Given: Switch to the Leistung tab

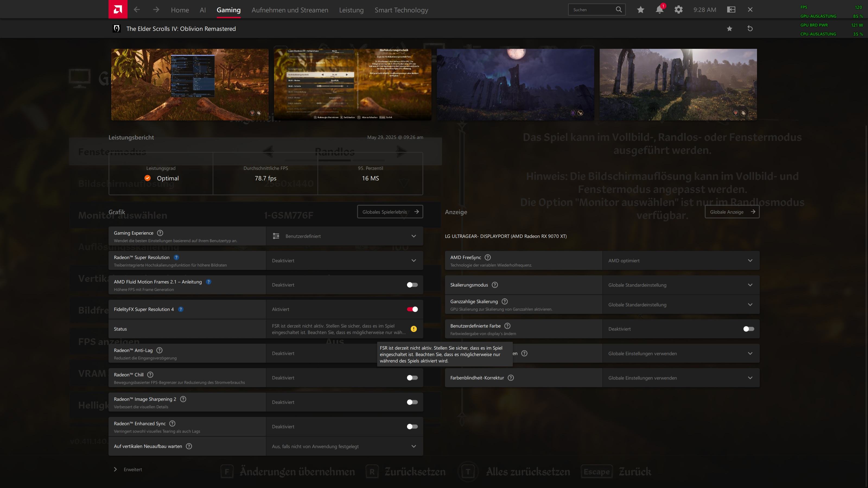Looking at the screenshot, I should (x=351, y=10).
